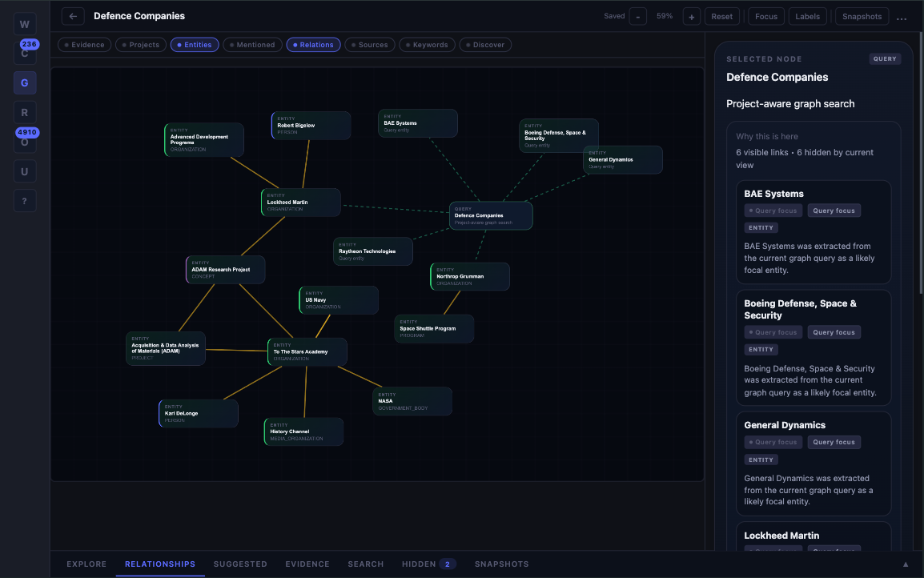Switch to the Search tab
Image resolution: width=924 pixels, height=578 pixels.
click(x=365, y=564)
